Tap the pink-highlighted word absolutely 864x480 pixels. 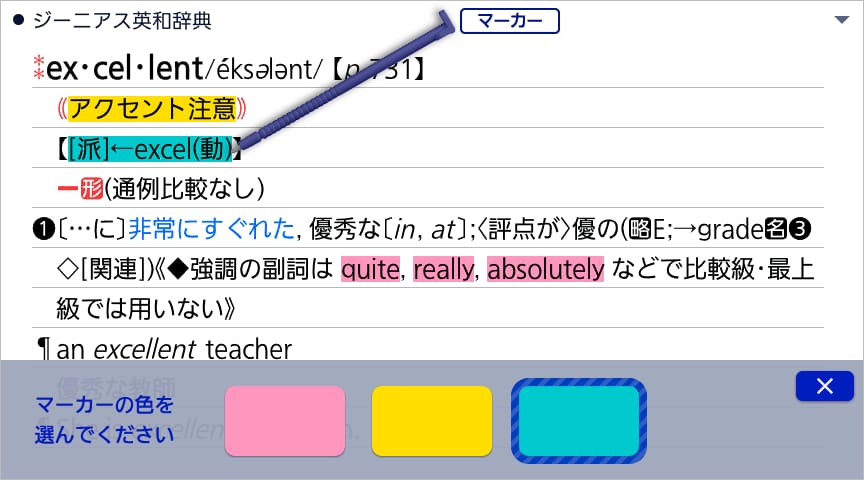pyautogui.click(x=546, y=269)
